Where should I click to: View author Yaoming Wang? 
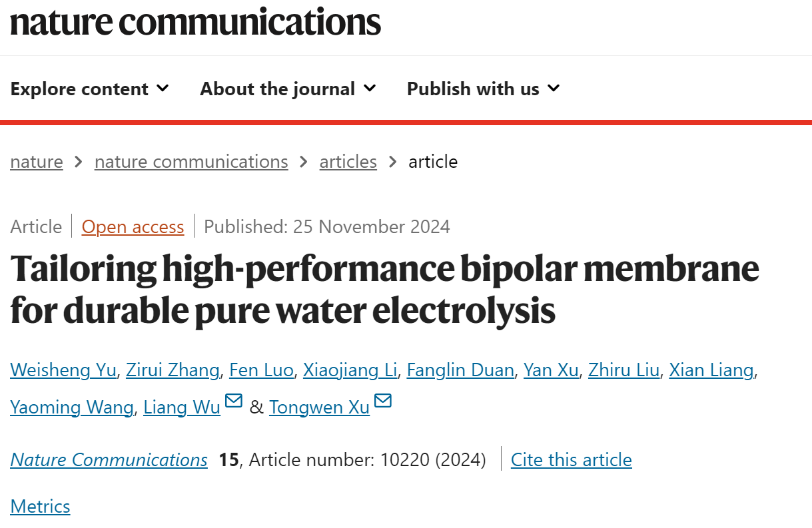point(72,407)
